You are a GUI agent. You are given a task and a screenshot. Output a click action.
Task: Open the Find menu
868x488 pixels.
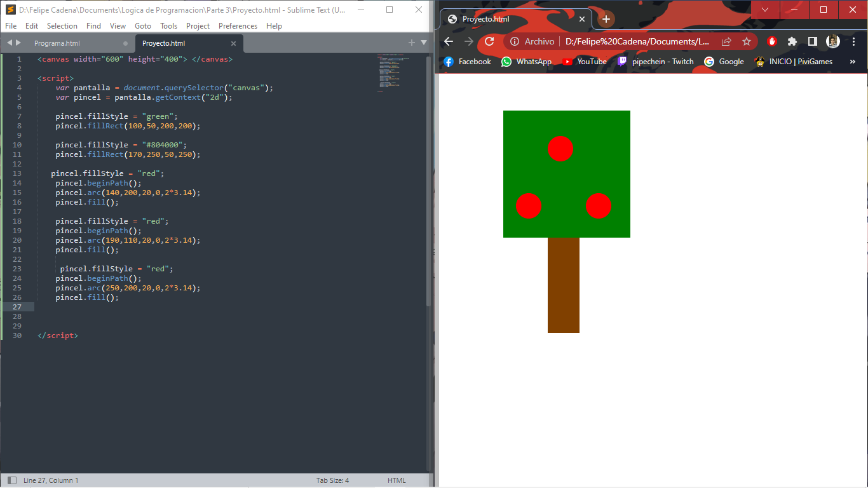click(x=93, y=26)
